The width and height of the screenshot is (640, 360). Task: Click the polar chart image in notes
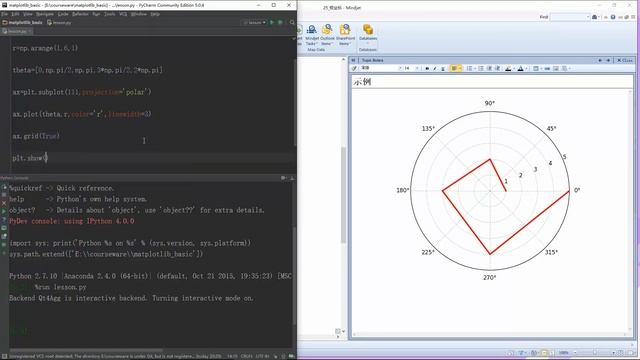click(489, 190)
